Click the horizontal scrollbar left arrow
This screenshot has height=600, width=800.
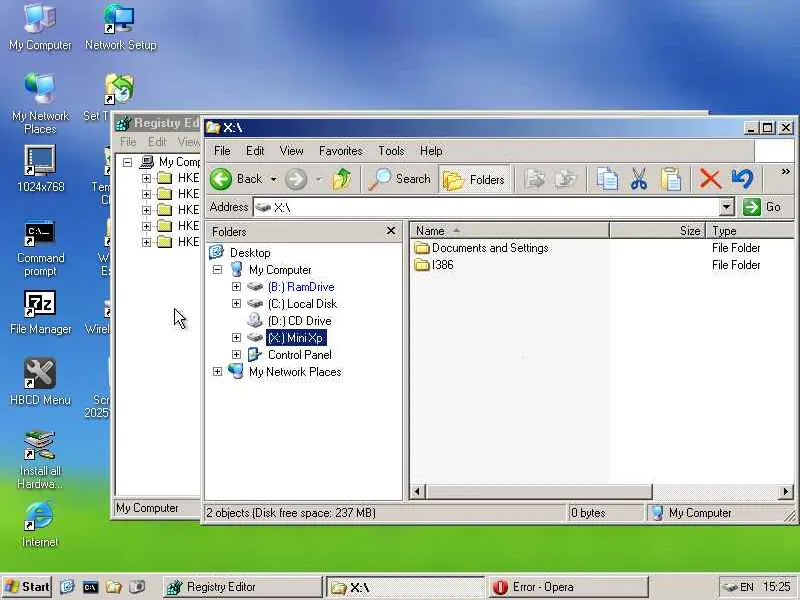coord(417,491)
